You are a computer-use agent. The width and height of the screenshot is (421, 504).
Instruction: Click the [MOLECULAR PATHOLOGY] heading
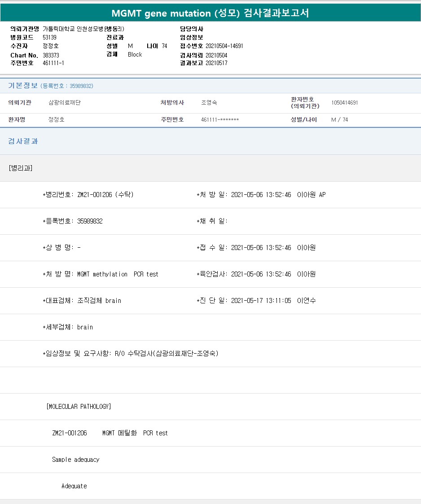[79, 407]
